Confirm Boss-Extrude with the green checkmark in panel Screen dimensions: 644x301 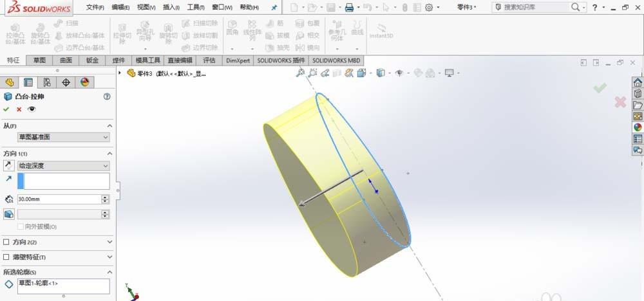coord(6,109)
